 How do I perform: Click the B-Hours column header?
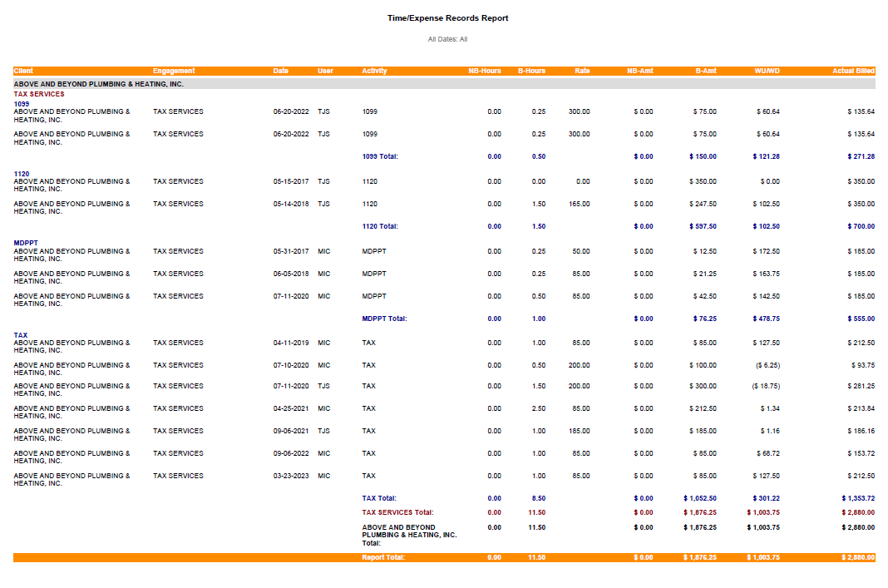coord(531,71)
